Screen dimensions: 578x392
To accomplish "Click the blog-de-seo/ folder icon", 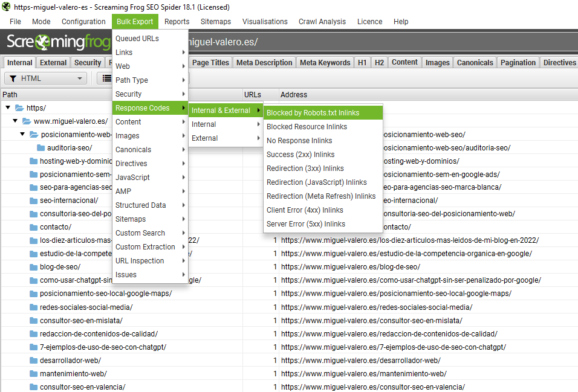I will point(33,267).
